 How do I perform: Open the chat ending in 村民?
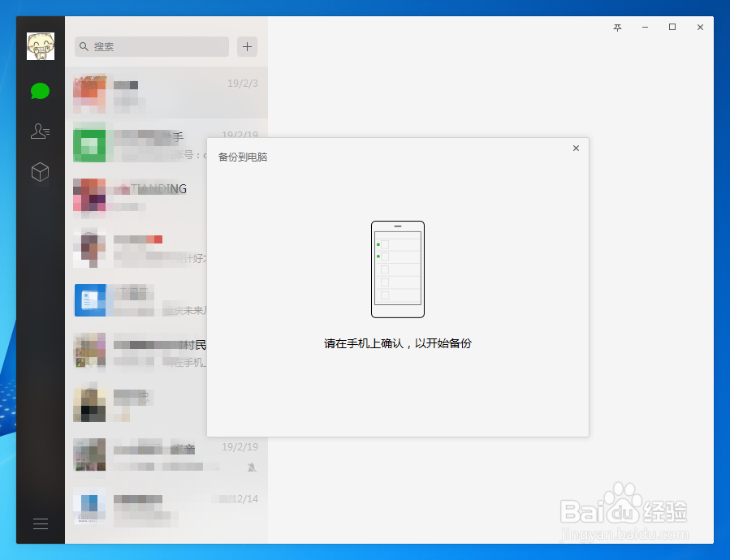(x=136, y=352)
